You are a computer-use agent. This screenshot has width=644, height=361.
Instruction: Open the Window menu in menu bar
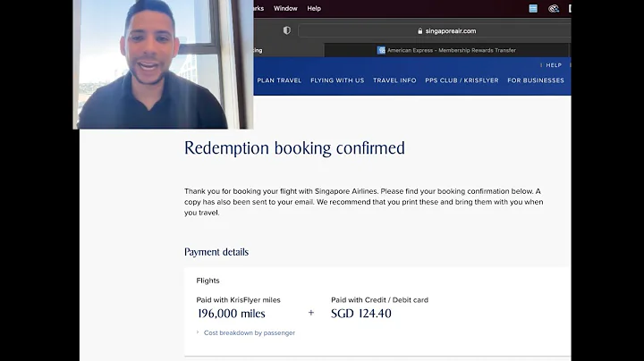pyautogui.click(x=285, y=8)
